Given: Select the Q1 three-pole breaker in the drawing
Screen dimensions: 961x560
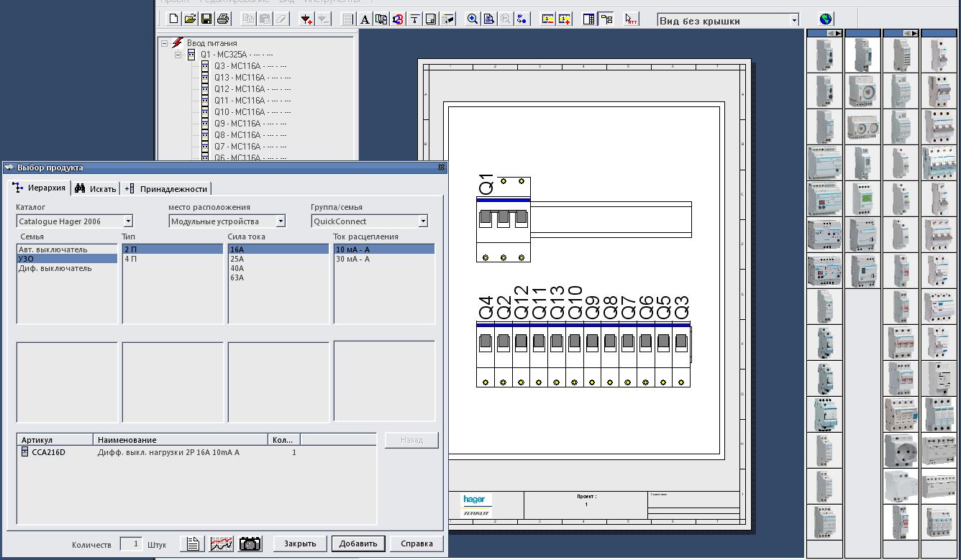Looking at the screenshot, I should (x=504, y=220).
